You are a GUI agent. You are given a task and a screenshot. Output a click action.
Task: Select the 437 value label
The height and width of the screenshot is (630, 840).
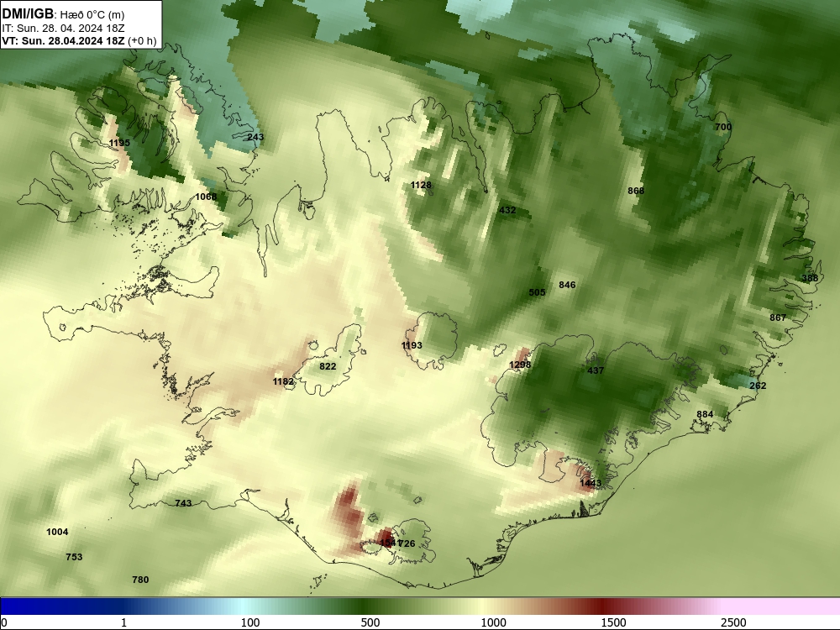pos(596,370)
